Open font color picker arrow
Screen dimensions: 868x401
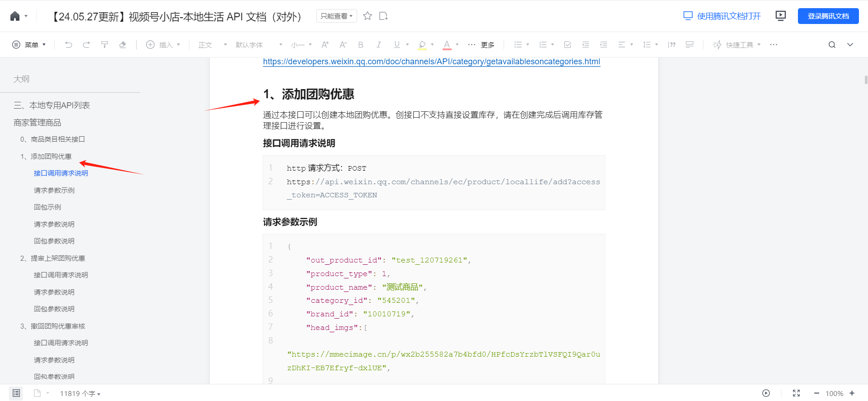(x=457, y=45)
